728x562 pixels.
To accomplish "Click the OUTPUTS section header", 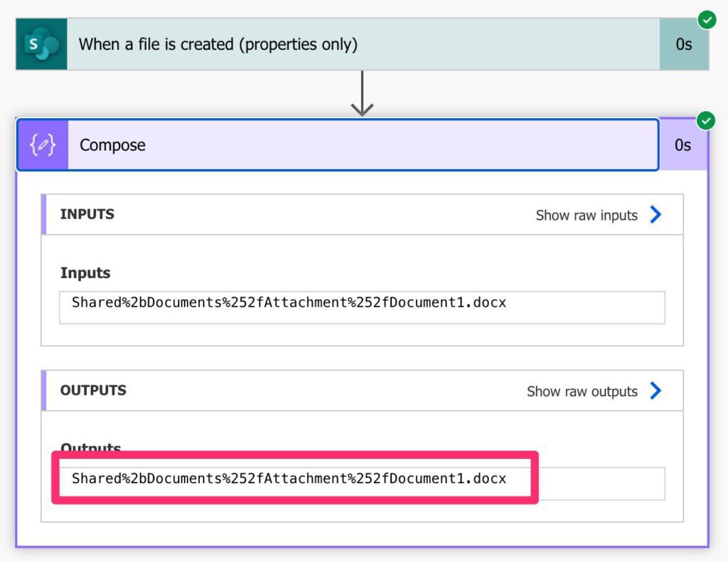I will click(x=92, y=391).
